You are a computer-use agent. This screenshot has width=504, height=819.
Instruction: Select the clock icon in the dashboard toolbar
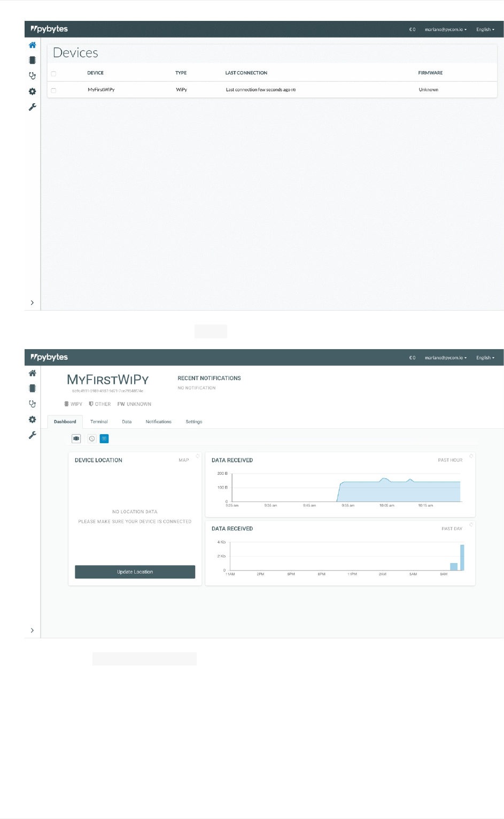(92, 438)
